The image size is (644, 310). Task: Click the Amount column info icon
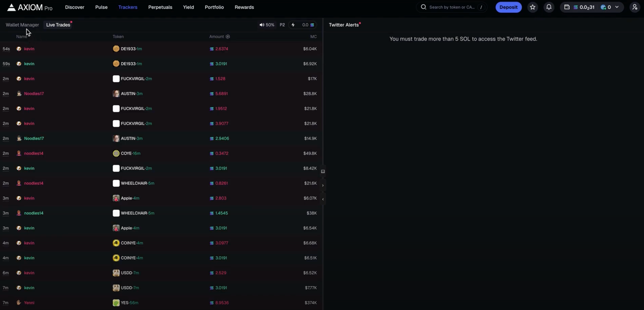pyautogui.click(x=228, y=36)
